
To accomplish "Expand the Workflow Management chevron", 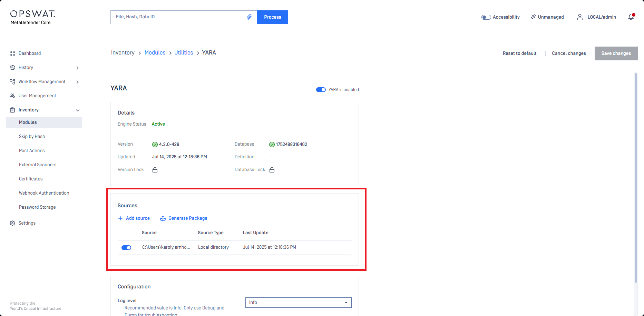I will tap(78, 82).
